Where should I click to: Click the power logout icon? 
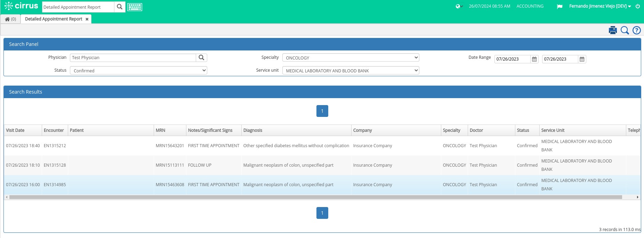point(638,6)
